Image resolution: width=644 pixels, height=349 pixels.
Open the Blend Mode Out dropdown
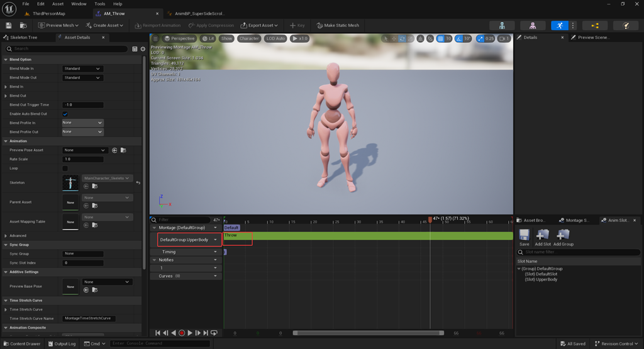pyautogui.click(x=82, y=77)
